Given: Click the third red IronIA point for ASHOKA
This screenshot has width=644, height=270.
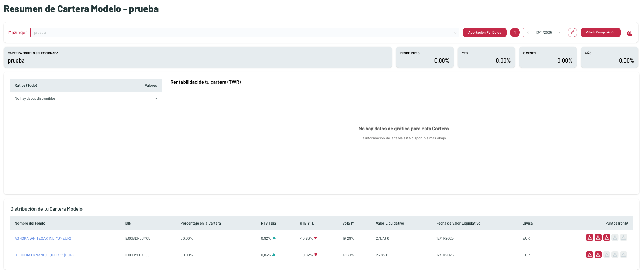Looking at the screenshot, I should pyautogui.click(x=606, y=238).
